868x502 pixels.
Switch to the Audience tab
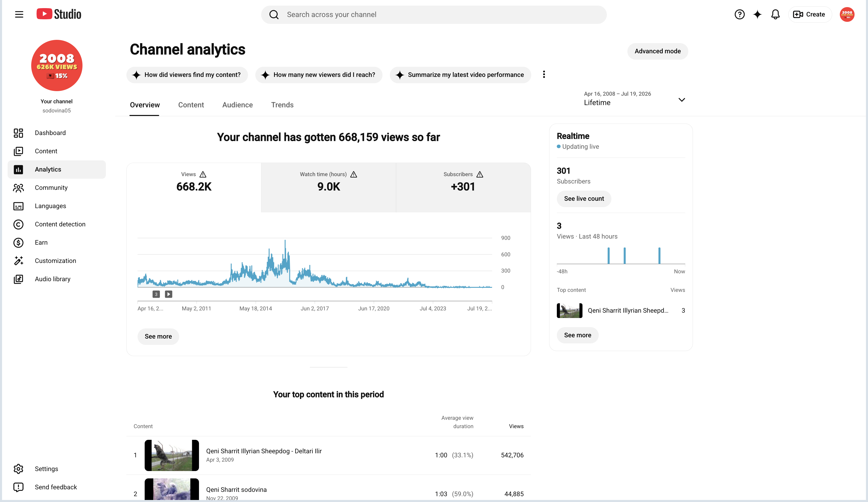237,105
